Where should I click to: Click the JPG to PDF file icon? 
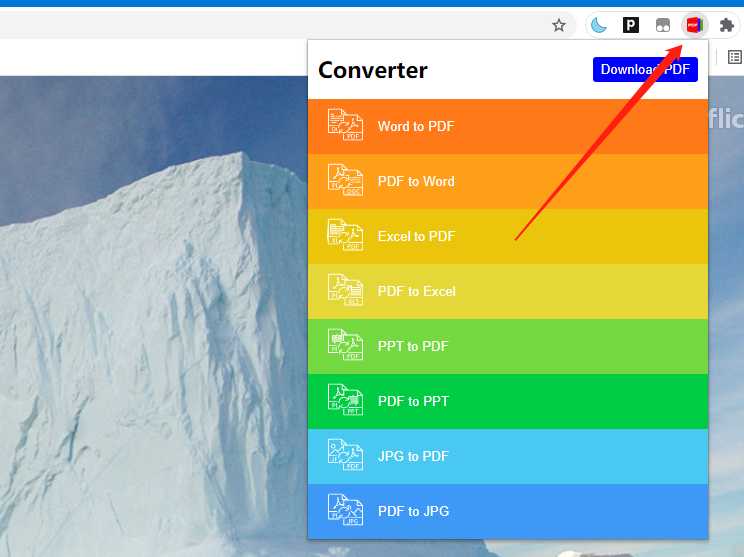345,456
